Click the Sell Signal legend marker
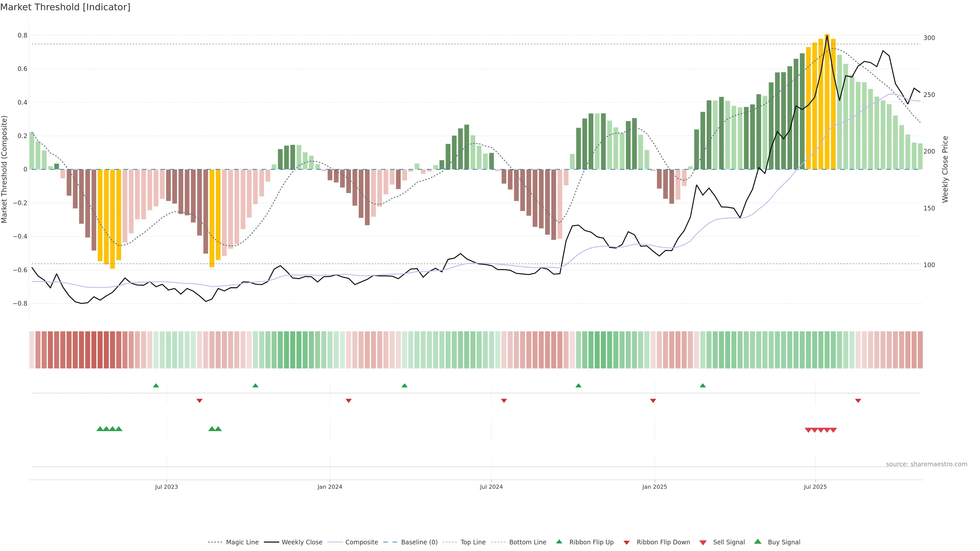The image size is (980, 551). click(703, 543)
